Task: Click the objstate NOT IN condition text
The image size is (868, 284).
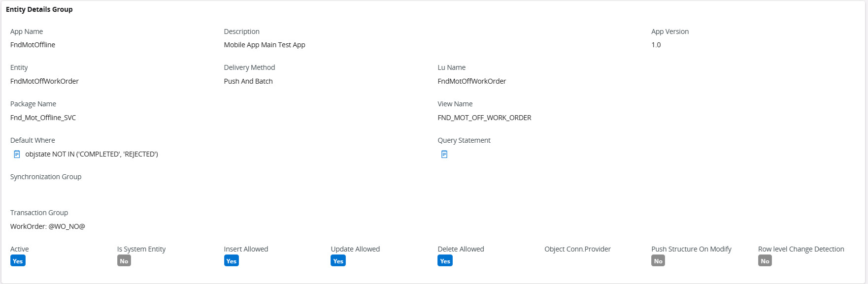Action: 92,154
